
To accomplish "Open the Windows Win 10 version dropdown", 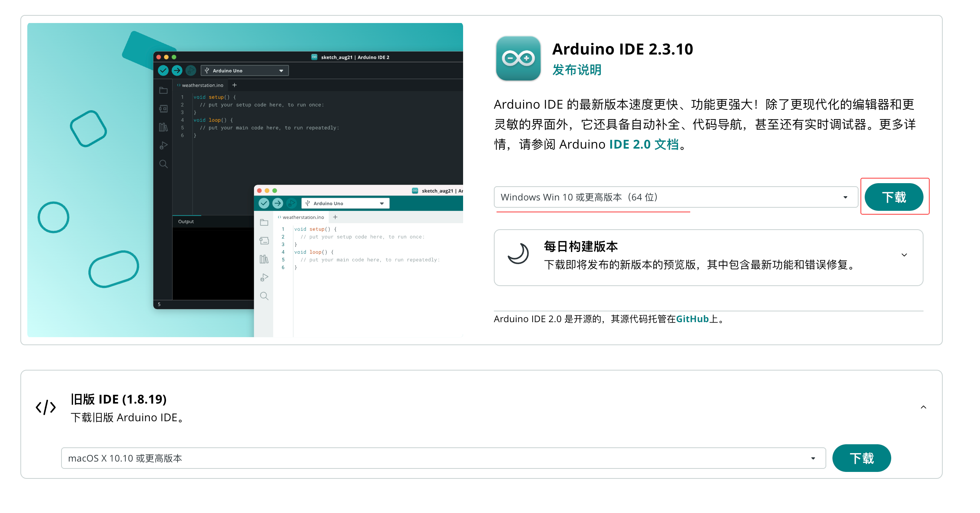I will click(676, 197).
